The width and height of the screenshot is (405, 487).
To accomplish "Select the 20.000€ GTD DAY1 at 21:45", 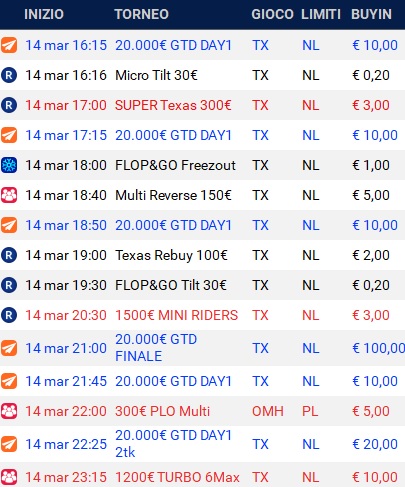I will click(173, 381).
